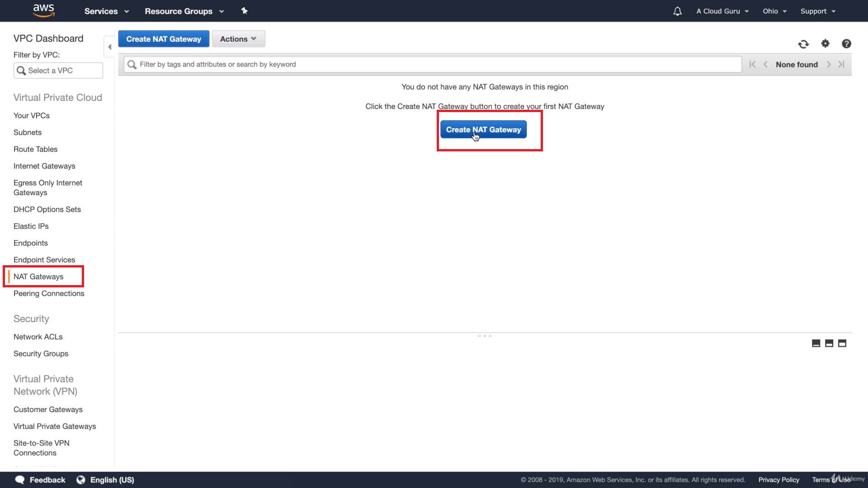Open the Actions dropdown
868x488 pixels.
[x=238, y=39]
